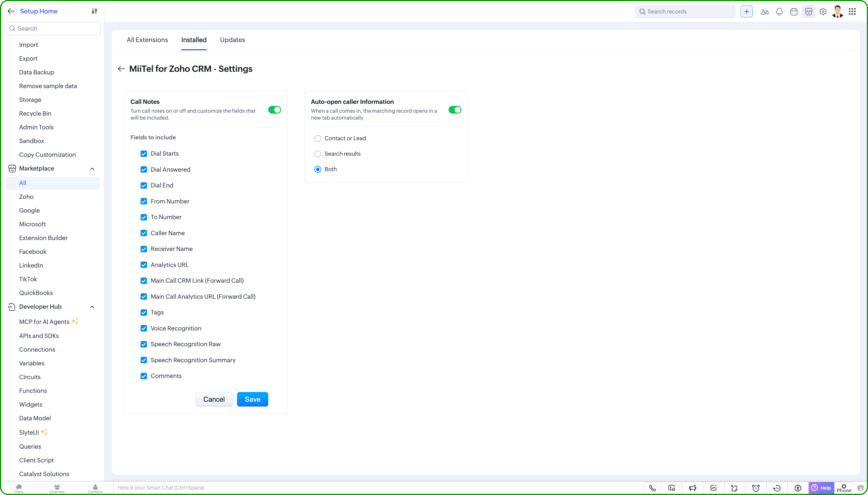The width and height of the screenshot is (868, 495).
Task: Uncheck the Voice Recognition checkbox
Action: pos(144,328)
